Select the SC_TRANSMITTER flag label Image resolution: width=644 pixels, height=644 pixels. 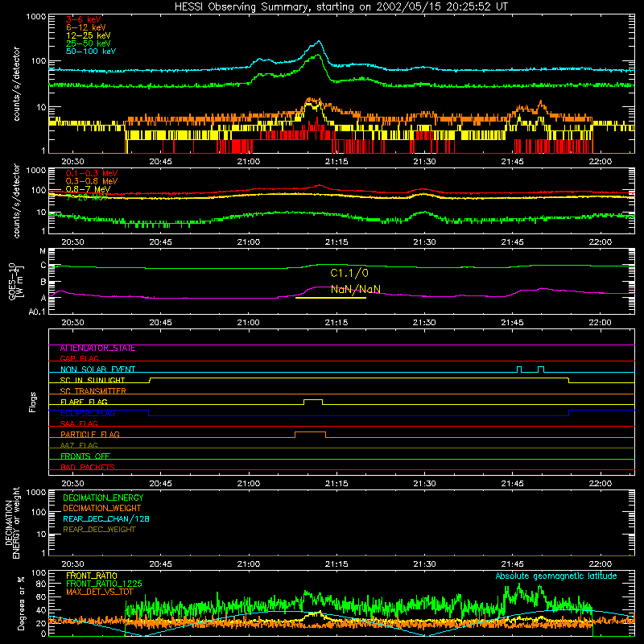tap(93, 391)
